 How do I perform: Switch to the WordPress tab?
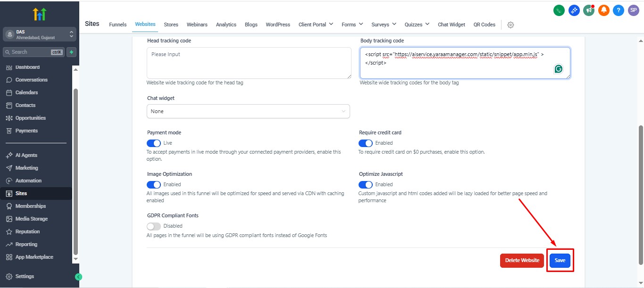point(278,25)
